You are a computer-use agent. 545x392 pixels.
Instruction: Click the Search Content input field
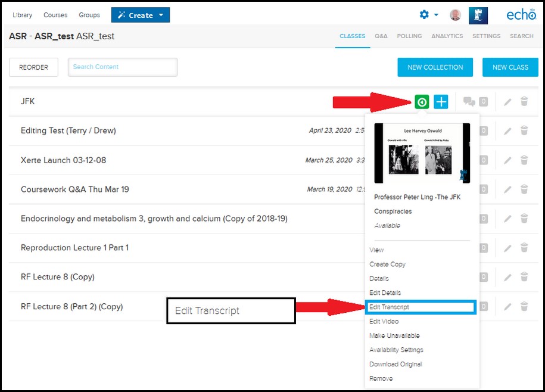[122, 67]
